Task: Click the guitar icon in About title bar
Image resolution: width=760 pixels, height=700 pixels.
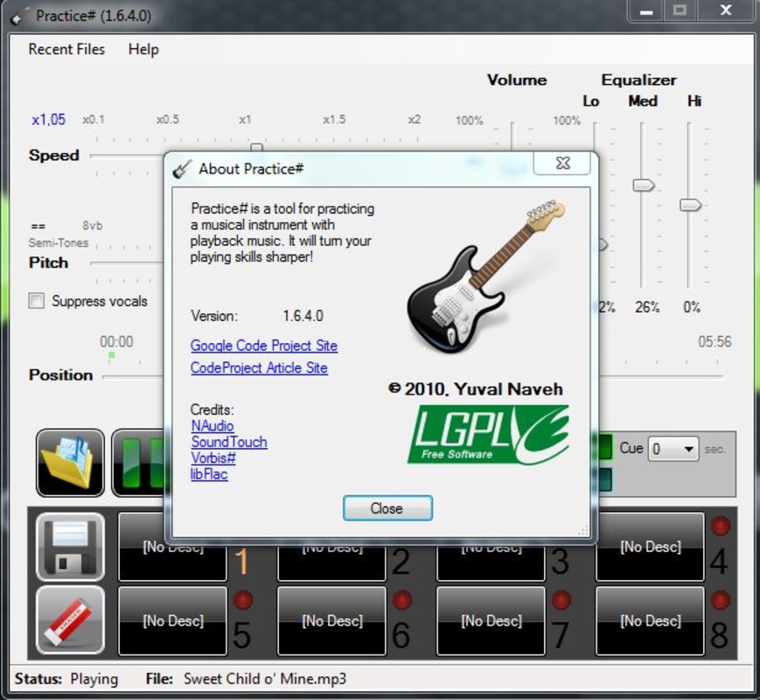Action: click(182, 169)
